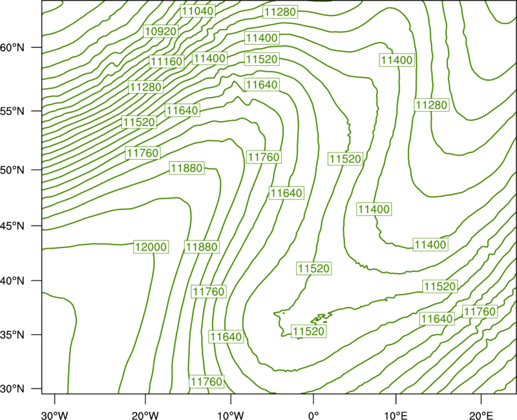Viewport: 517px width, 420px height.
Task: Click the 11880 label beside the 12000 label
Action: pyautogui.click(x=202, y=247)
